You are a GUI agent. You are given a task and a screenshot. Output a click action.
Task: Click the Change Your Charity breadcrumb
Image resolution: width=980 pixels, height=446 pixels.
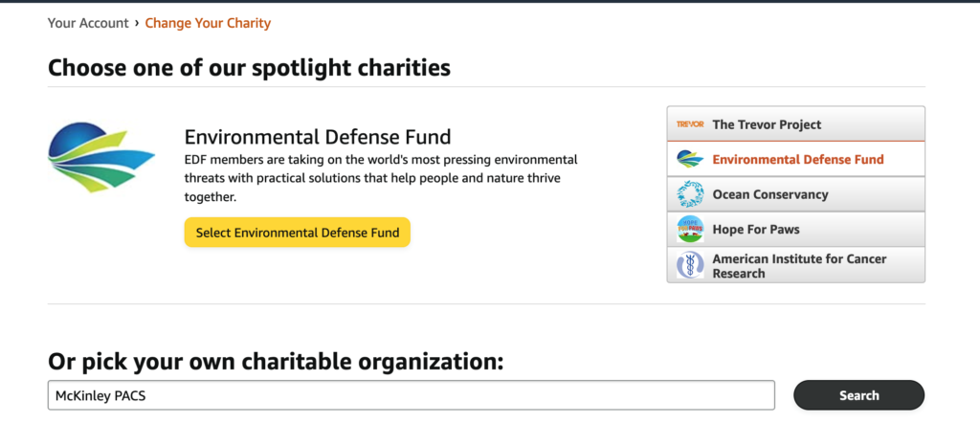coord(208,24)
